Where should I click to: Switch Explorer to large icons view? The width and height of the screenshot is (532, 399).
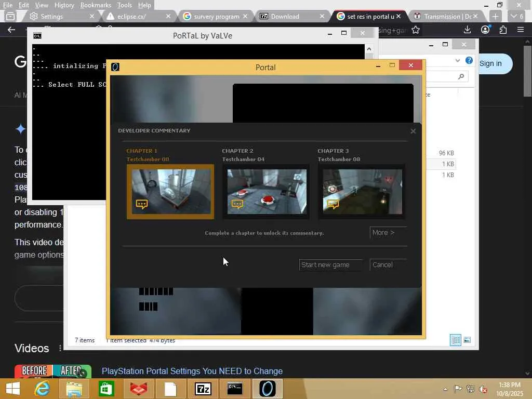point(467,340)
